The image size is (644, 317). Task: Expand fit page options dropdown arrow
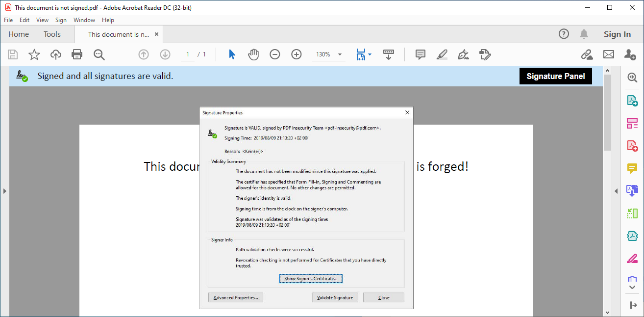370,54
